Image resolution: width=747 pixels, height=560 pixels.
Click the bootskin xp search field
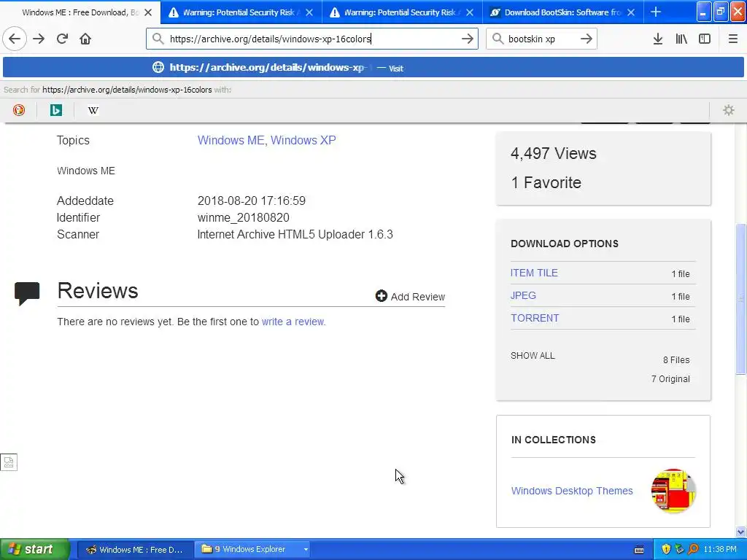point(541,39)
